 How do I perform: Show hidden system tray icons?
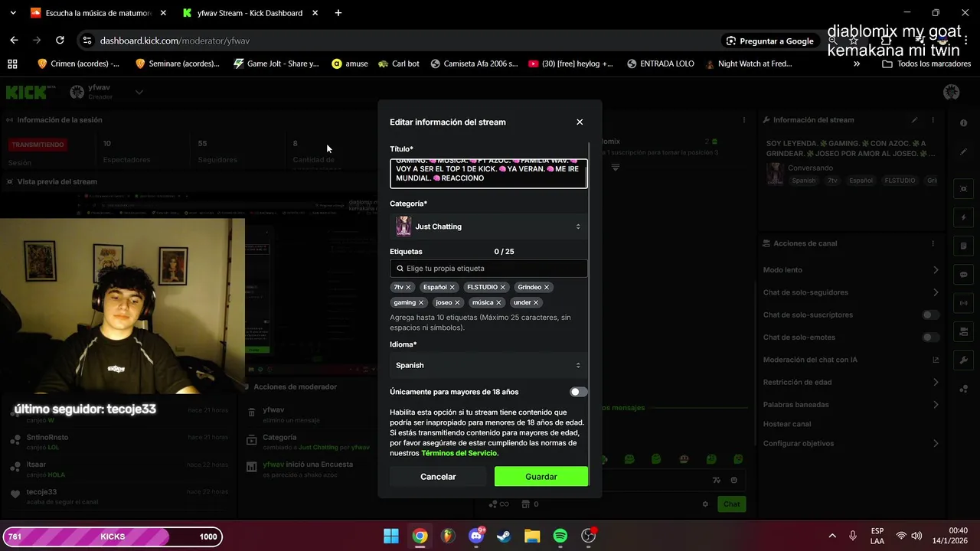pyautogui.click(x=832, y=536)
